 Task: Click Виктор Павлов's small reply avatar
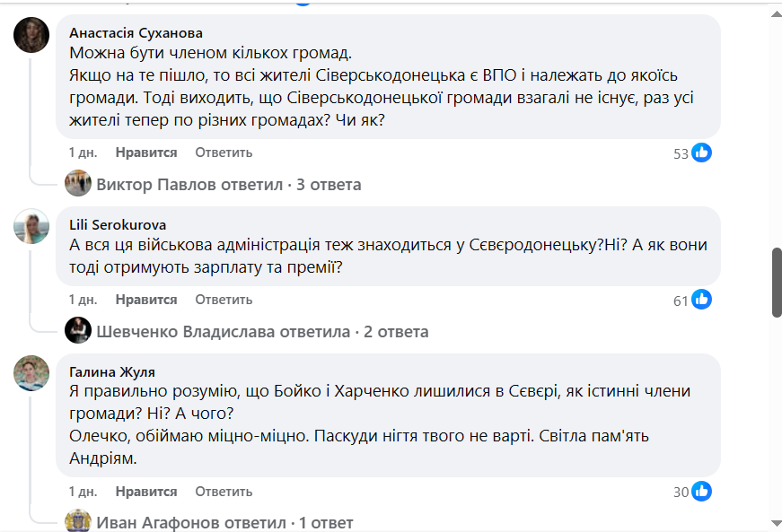(79, 185)
